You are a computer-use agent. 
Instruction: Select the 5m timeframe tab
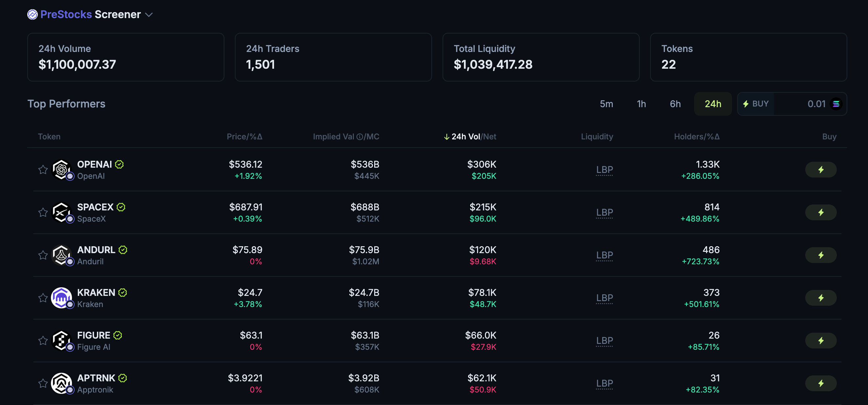point(606,104)
